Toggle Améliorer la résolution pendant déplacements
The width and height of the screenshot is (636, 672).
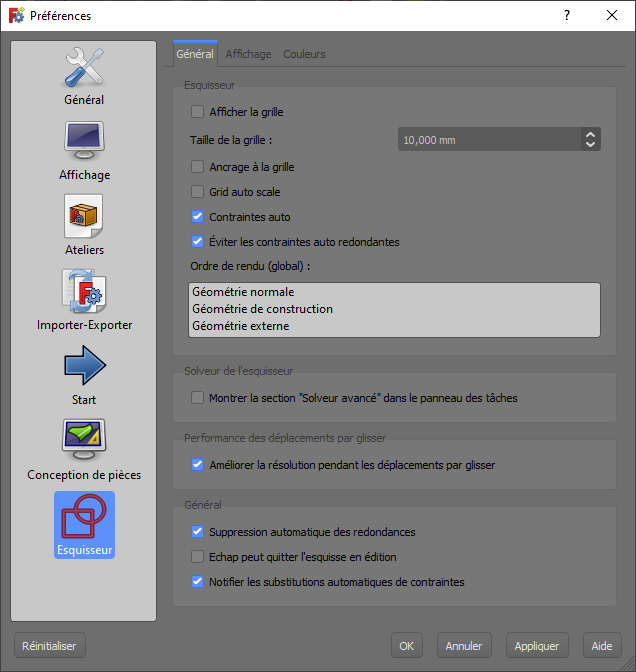[x=197, y=465]
